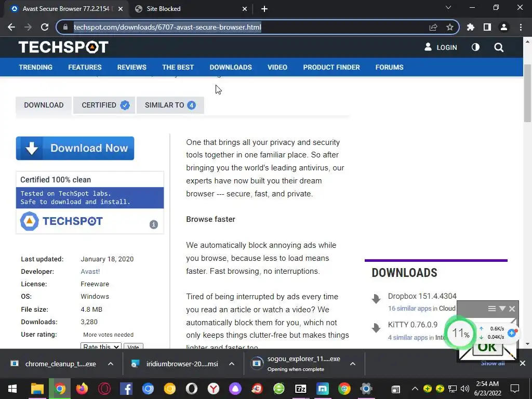
Task: Open the Dropbox 151.4.4304 download link
Action: coord(422,296)
